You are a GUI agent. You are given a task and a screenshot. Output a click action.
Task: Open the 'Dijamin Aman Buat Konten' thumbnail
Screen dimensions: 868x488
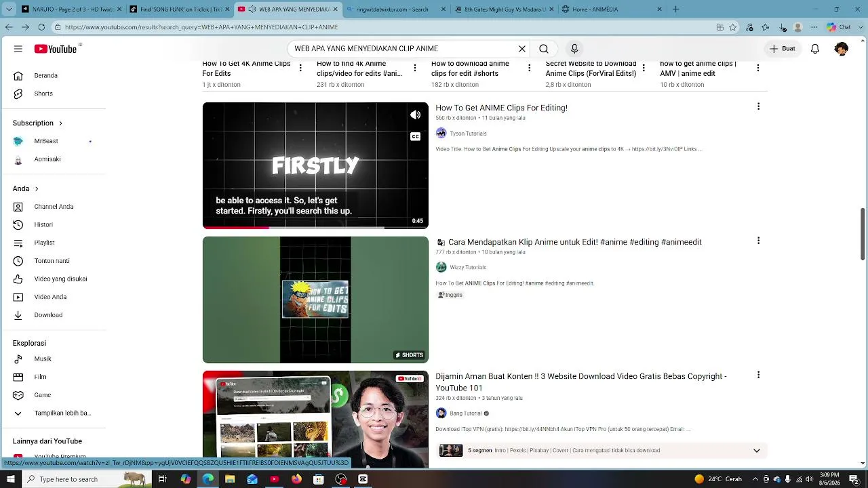(x=315, y=420)
